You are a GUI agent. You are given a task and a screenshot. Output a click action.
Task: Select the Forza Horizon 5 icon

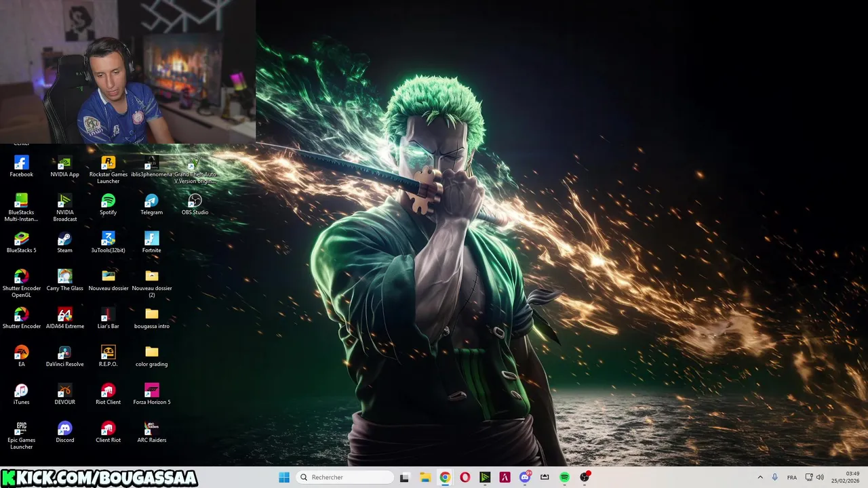pyautogui.click(x=151, y=394)
